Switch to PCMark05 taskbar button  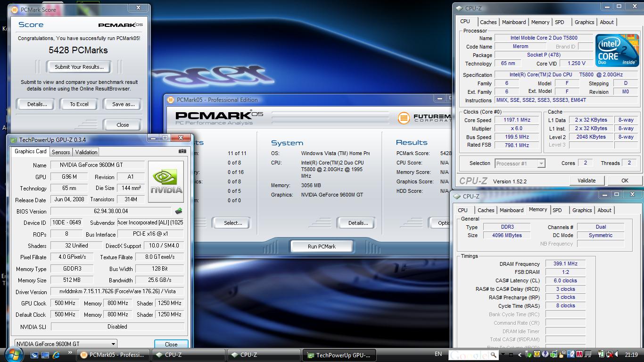pyautogui.click(x=114, y=355)
